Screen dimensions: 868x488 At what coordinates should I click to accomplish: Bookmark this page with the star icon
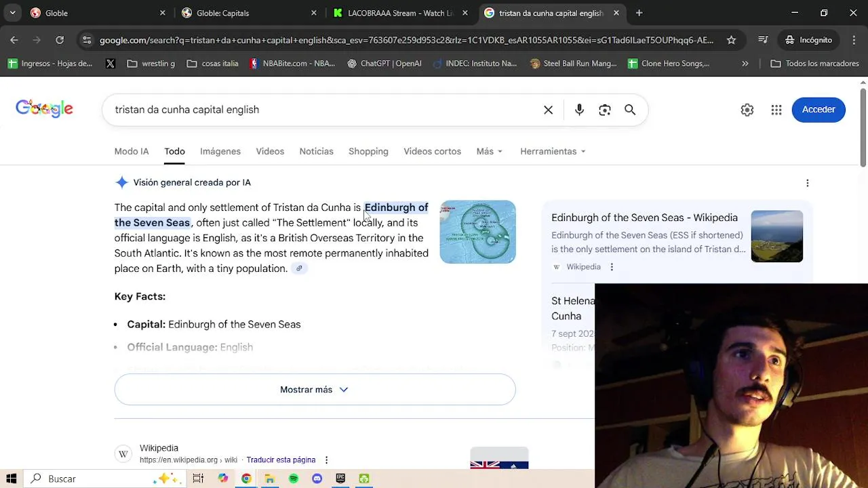click(731, 40)
